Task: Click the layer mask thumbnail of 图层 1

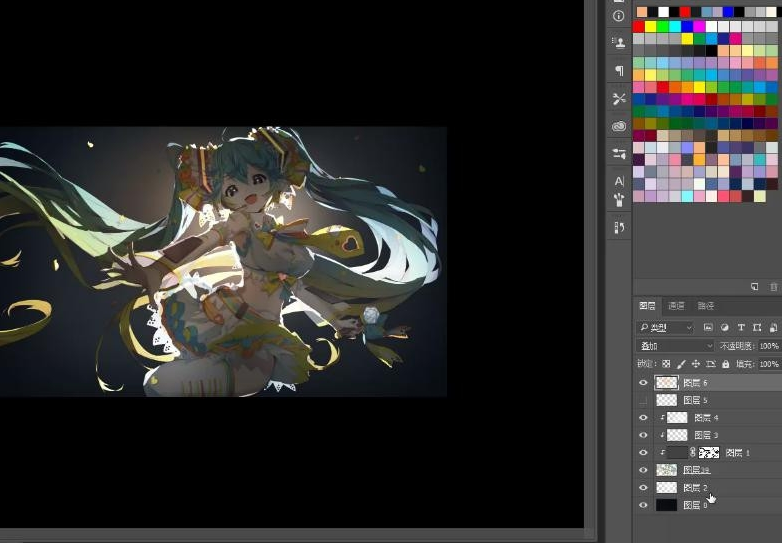Action: 709,453
